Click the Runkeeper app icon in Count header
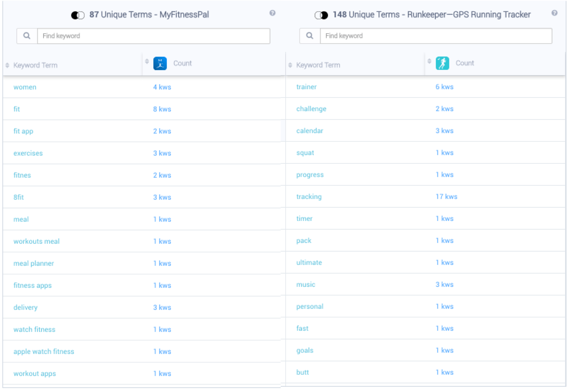Image resolution: width=570 pixels, height=392 pixels. coord(442,63)
